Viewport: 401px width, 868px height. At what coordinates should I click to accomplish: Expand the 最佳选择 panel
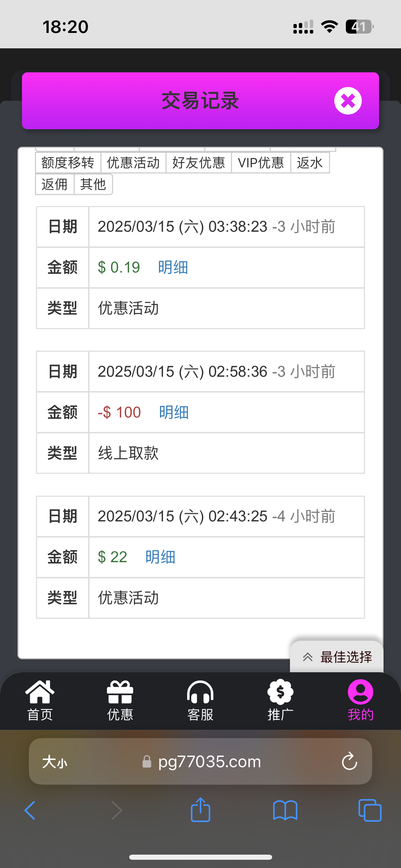[337, 657]
